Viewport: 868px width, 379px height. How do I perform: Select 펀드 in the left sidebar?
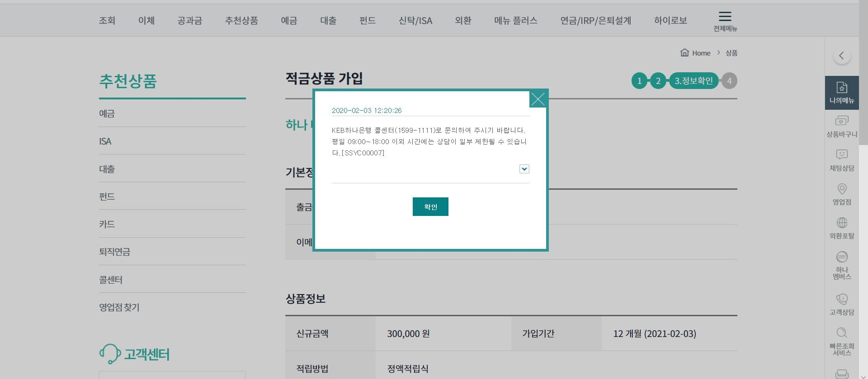pyautogui.click(x=172, y=196)
